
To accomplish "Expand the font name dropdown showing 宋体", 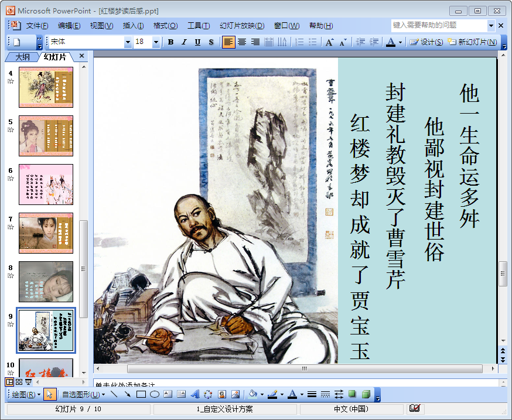I will coord(128,42).
